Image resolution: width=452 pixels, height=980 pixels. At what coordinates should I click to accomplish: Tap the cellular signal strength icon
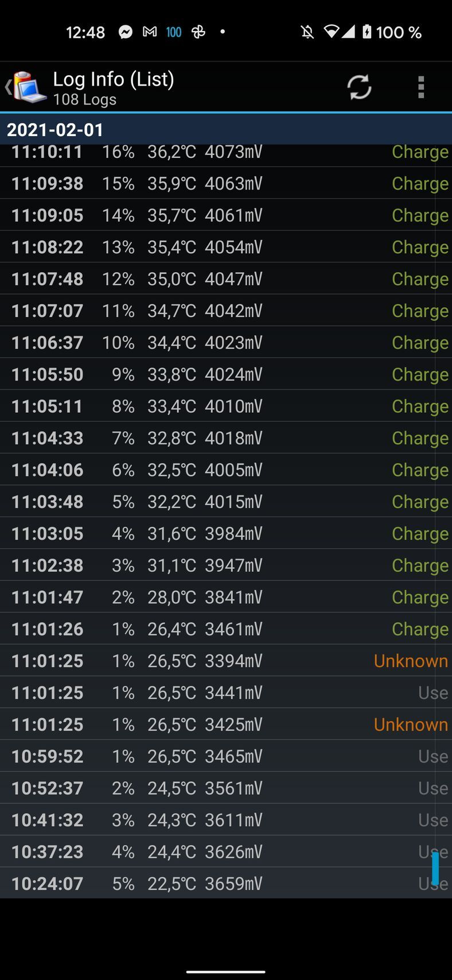[348, 32]
